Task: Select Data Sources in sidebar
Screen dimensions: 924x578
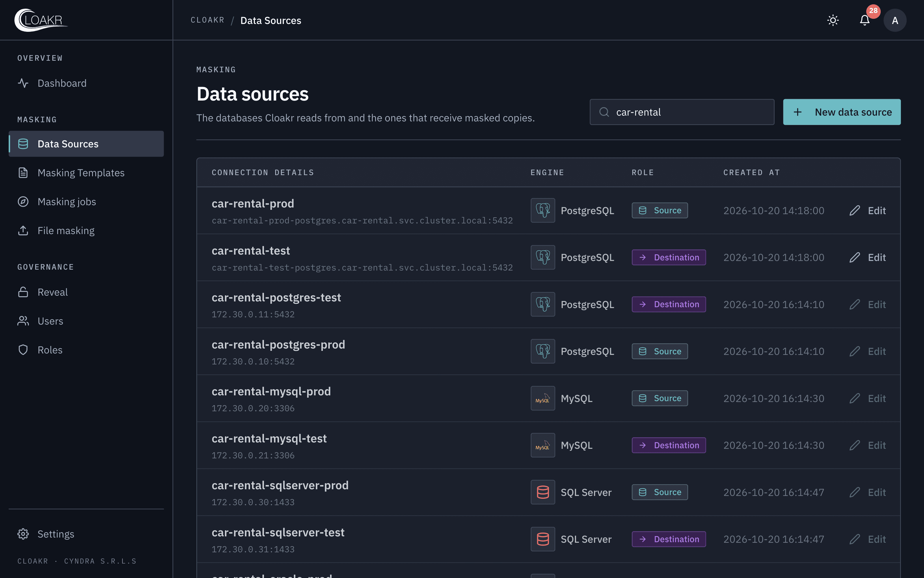Action: (x=86, y=144)
